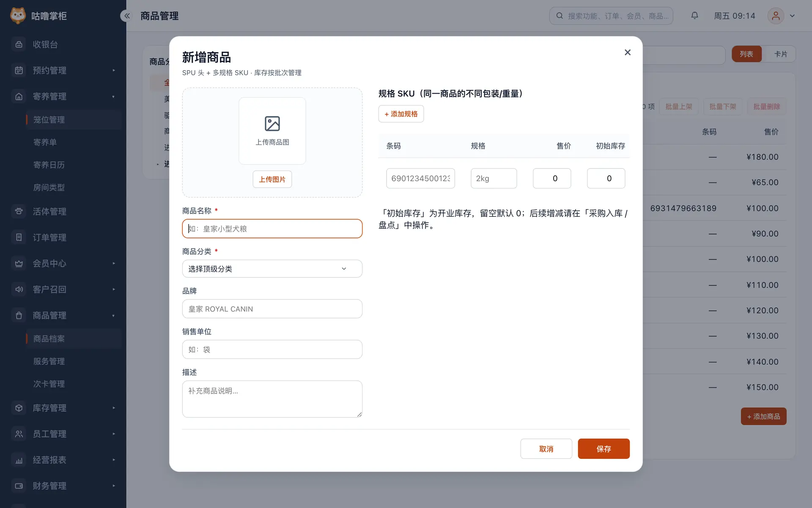Expand the 会员中心 menu arrow
The image size is (812, 508).
coord(114,263)
